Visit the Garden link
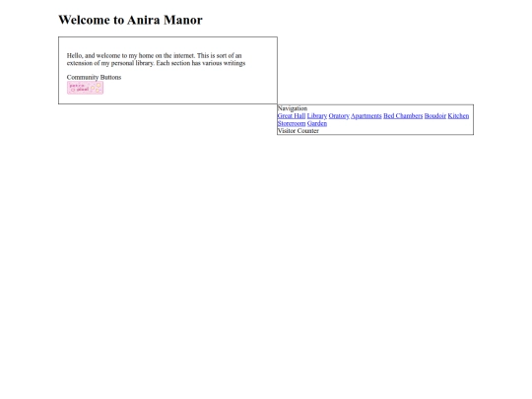Screen dimensions: 532x399 point(317,123)
